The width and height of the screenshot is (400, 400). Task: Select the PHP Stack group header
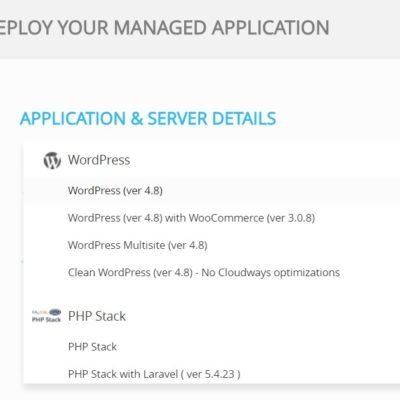tap(97, 316)
